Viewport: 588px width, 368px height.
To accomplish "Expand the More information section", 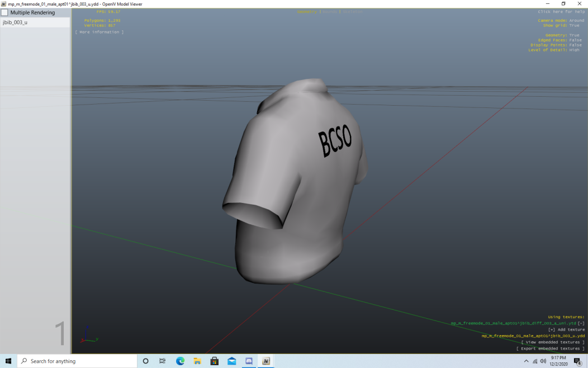I will [99, 32].
